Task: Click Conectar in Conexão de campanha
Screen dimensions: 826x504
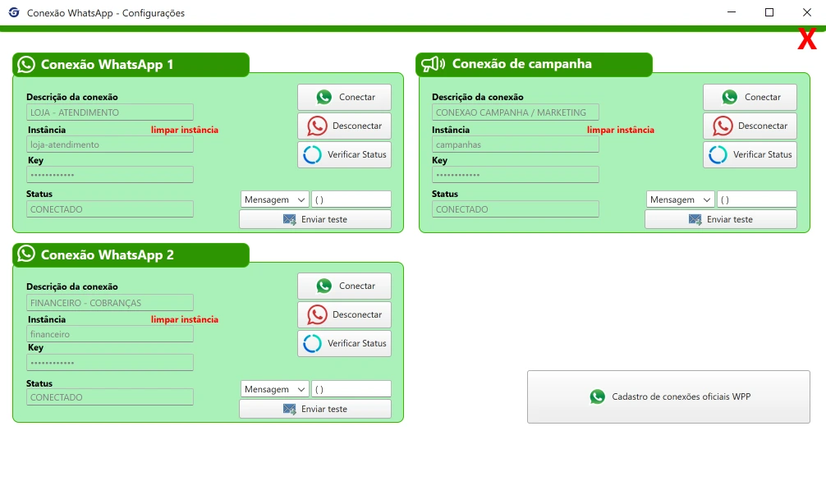Action: pyautogui.click(x=750, y=97)
